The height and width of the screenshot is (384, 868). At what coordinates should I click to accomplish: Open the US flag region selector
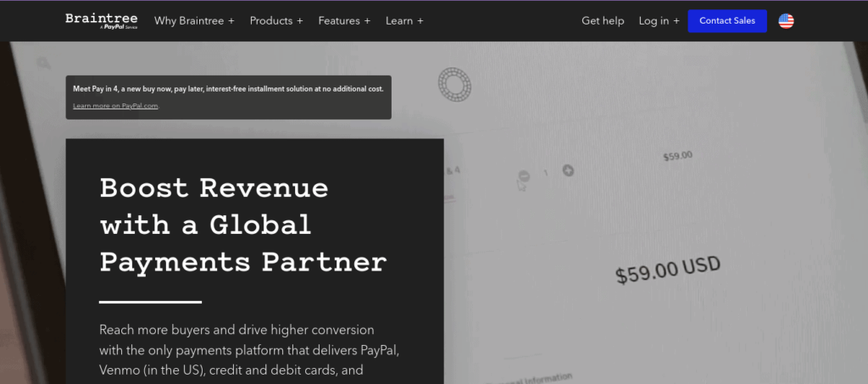pyautogui.click(x=786, y=21)
